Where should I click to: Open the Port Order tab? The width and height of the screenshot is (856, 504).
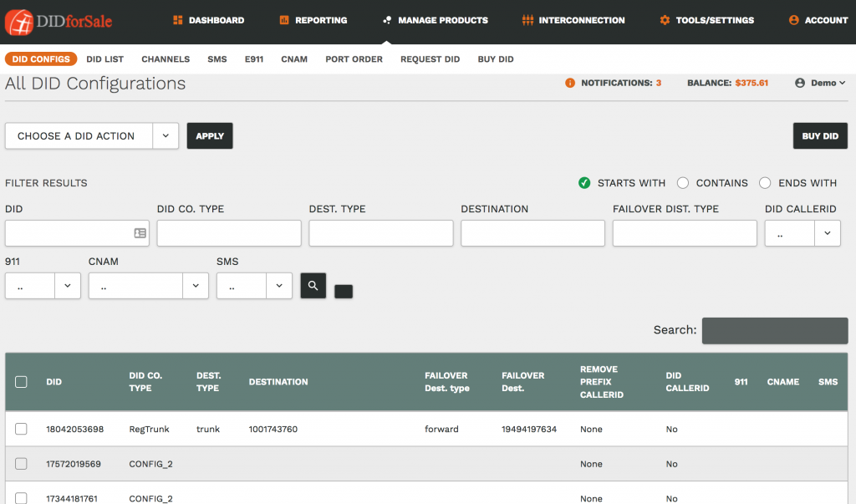point(354,59)
